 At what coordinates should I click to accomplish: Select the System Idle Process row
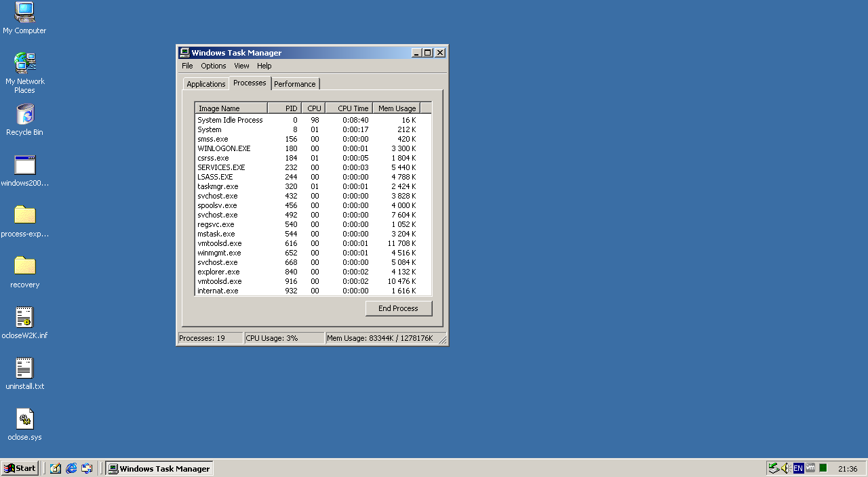313,120
